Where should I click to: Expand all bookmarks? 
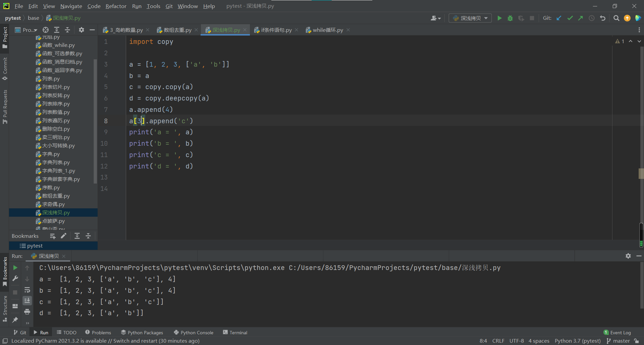pyautogui.click(x=77, y=236)
